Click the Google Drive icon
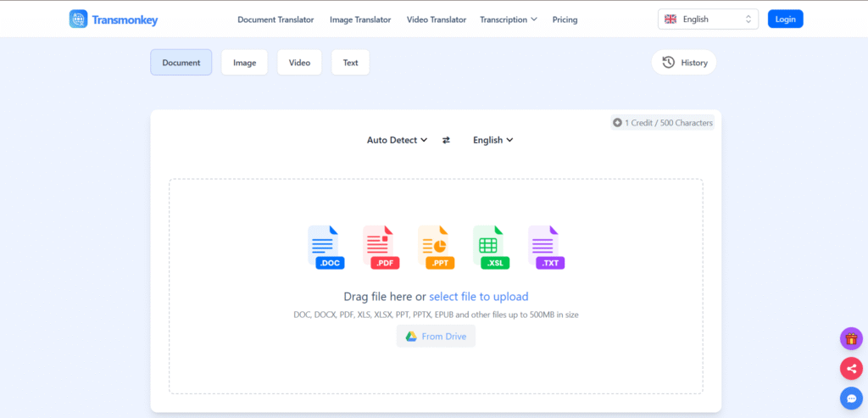This screenshot has width=868, height=418. tap(411, 337)
